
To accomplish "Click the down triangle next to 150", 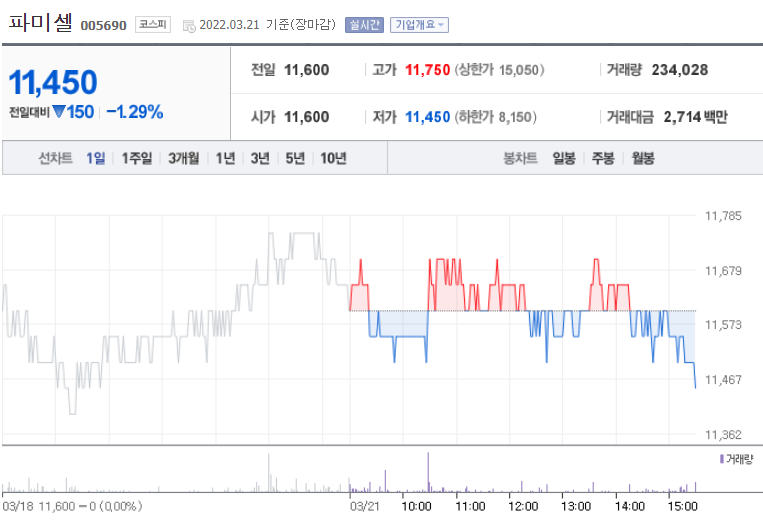I will pos(59,112).
